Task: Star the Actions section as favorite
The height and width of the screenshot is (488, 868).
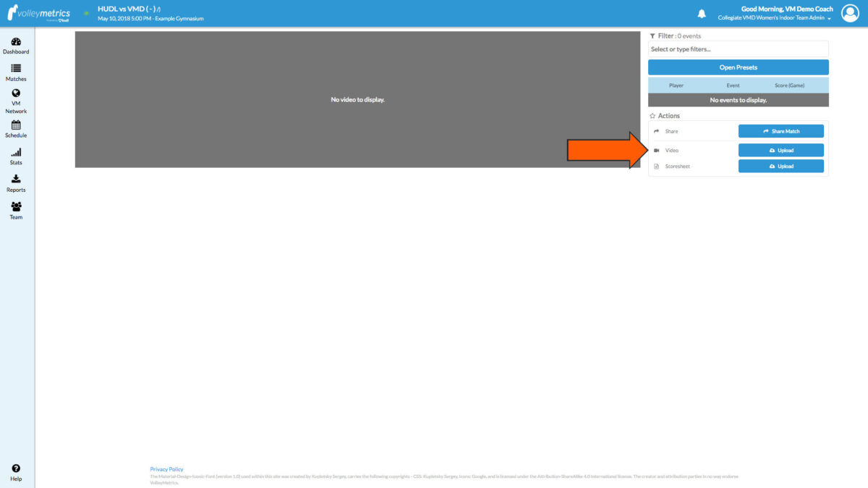Action: tap(652, 115)
